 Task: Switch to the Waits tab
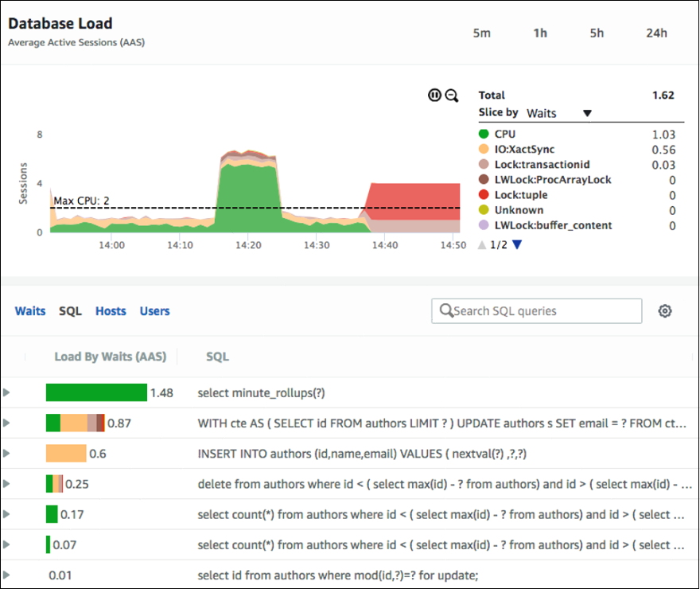pos(30,311)
